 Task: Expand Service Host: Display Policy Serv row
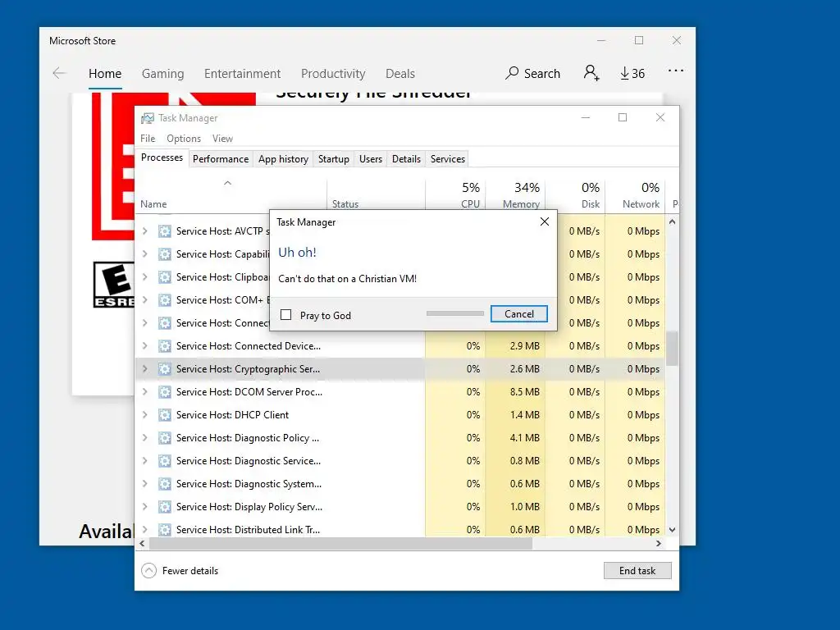(144, 507)
